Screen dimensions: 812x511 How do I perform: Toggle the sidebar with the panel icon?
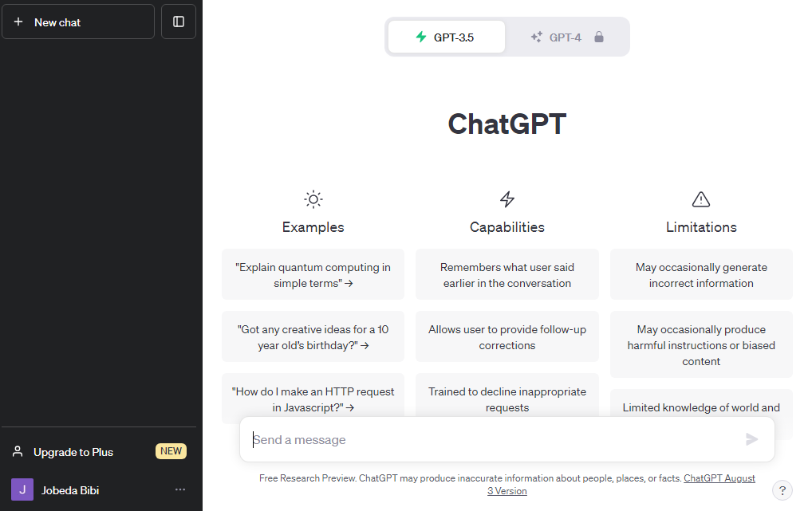(179, 22)
